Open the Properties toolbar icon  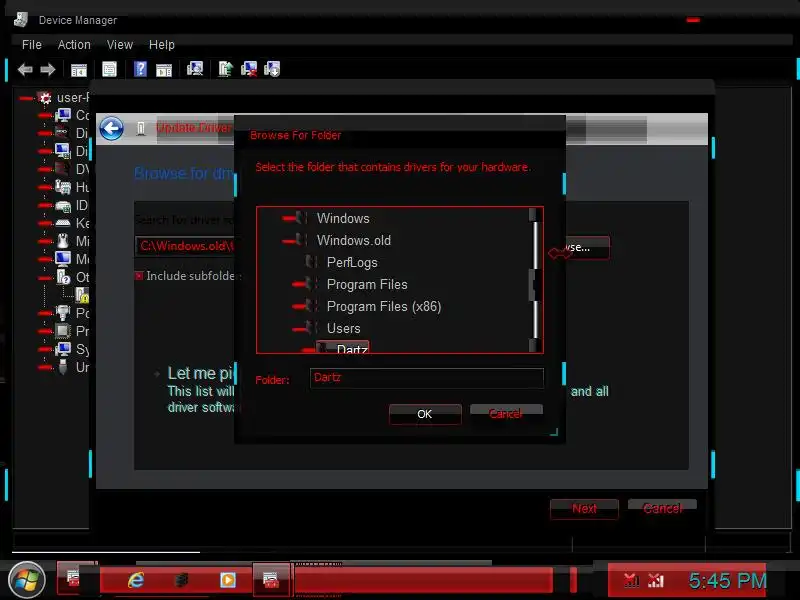coord(109,69)
